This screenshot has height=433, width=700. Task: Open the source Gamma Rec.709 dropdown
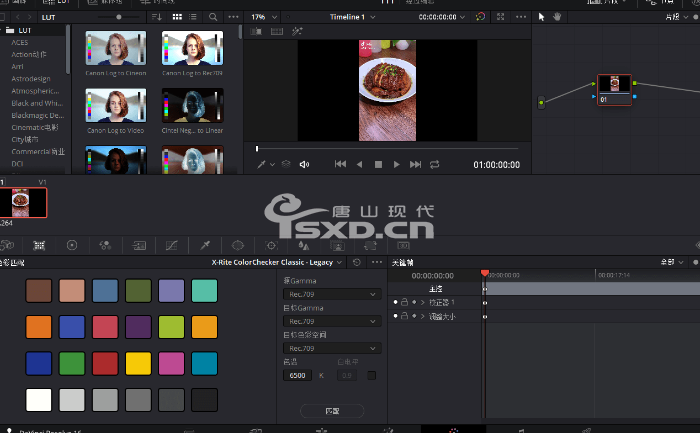point(332,294)
